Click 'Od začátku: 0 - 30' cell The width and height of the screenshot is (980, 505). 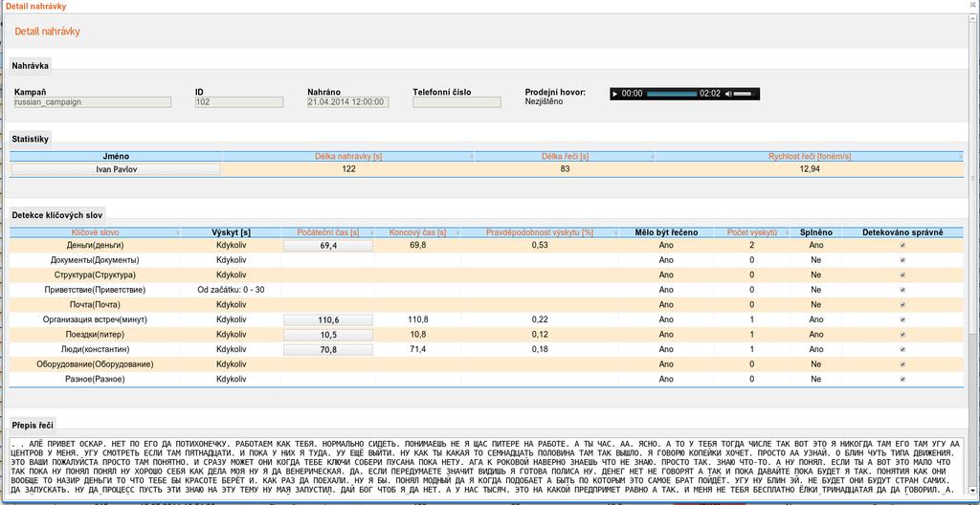(x=231, y=290)
